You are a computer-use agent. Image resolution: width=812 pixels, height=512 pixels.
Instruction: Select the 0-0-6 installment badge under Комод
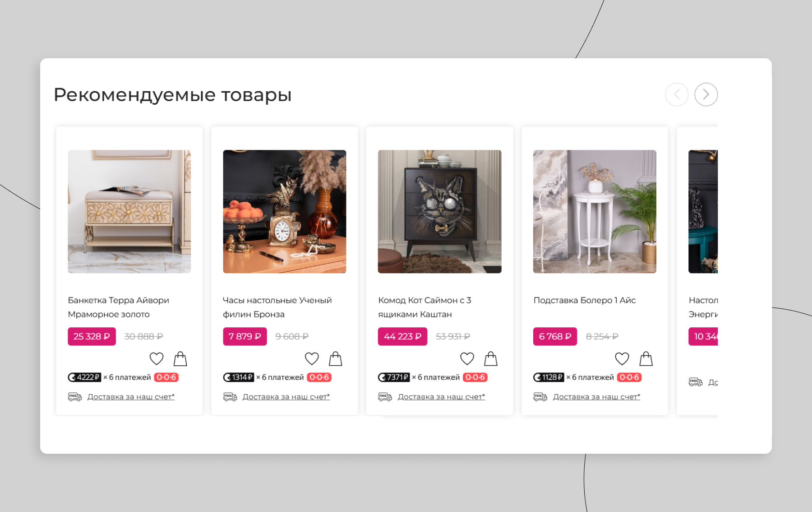[475, 377]
